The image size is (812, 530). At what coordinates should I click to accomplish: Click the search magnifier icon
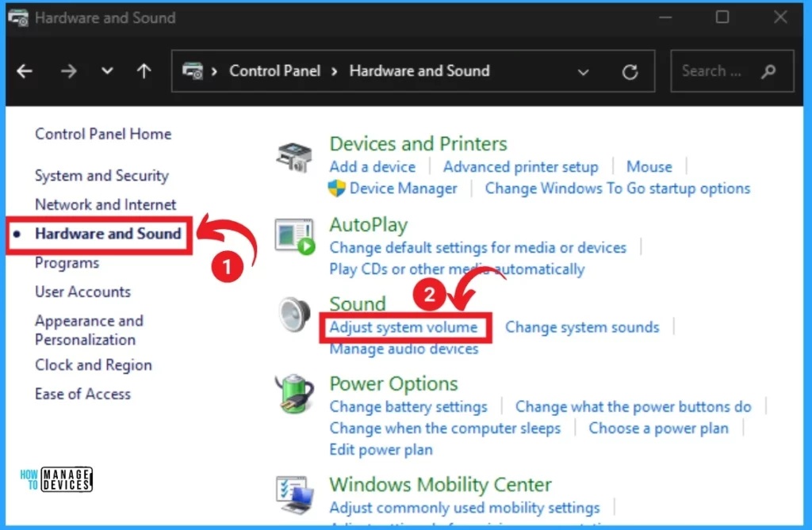[x=768, y=71]
